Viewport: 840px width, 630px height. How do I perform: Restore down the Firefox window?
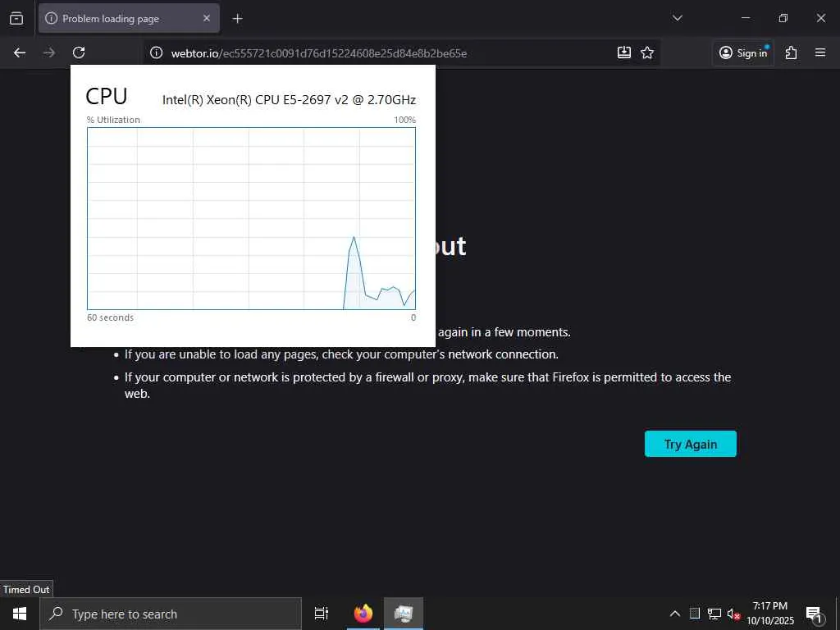click(783, 18)
